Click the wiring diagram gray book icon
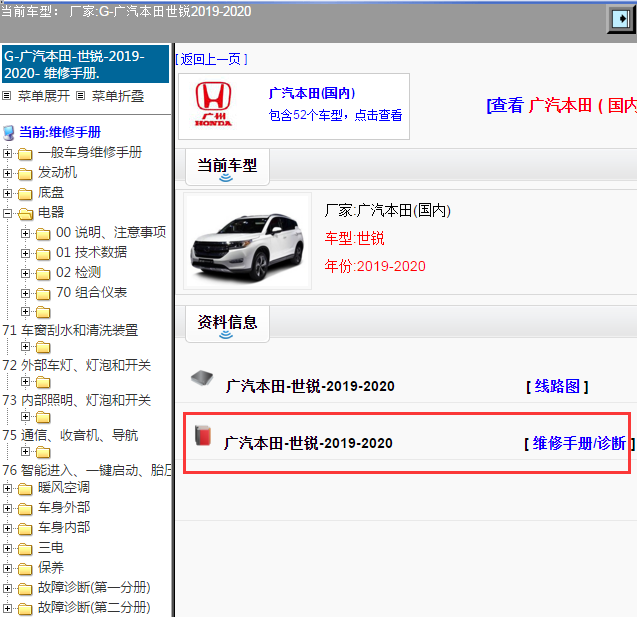Image resolution: width=637 pixels, height=617 pixels. tap(202, 378)
